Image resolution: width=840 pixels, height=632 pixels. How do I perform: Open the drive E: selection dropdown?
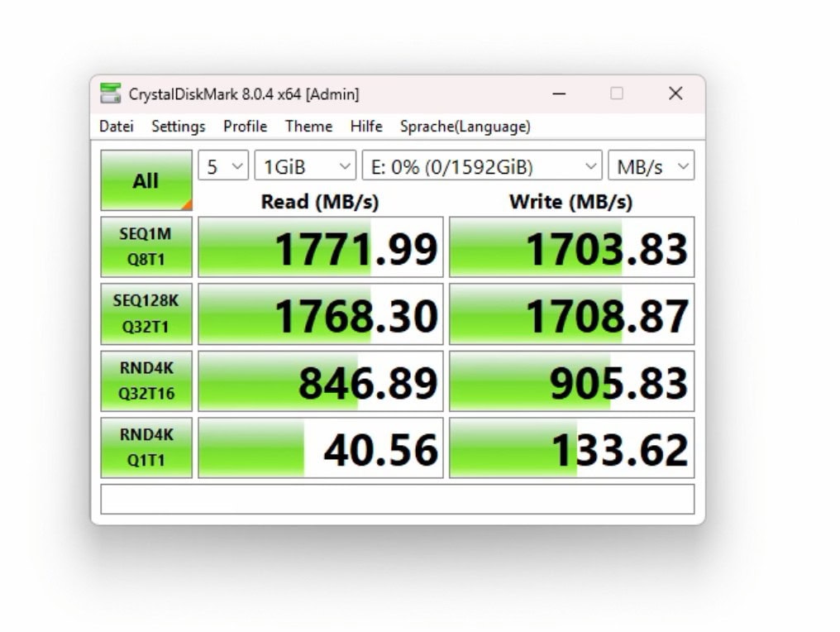click(481, 166)
